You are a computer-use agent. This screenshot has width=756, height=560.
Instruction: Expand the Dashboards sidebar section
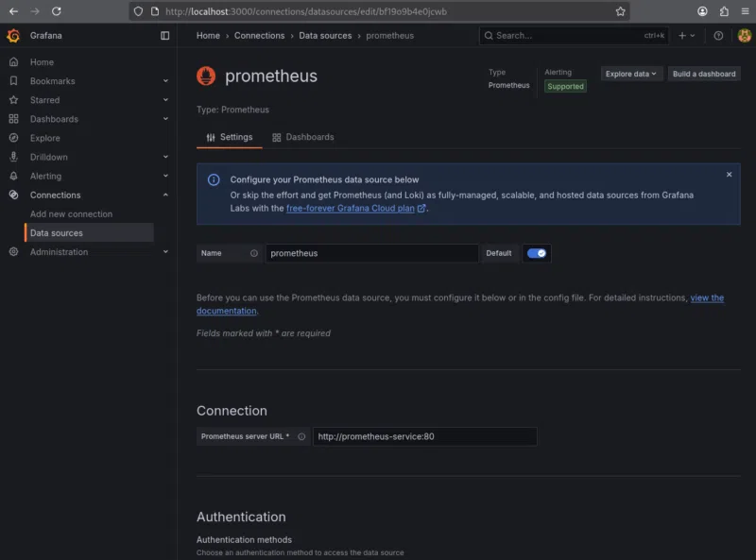tap(165, 119)
